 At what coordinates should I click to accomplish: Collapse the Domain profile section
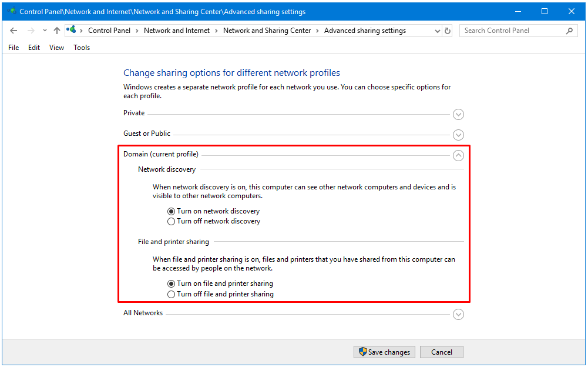coord(459,155)
